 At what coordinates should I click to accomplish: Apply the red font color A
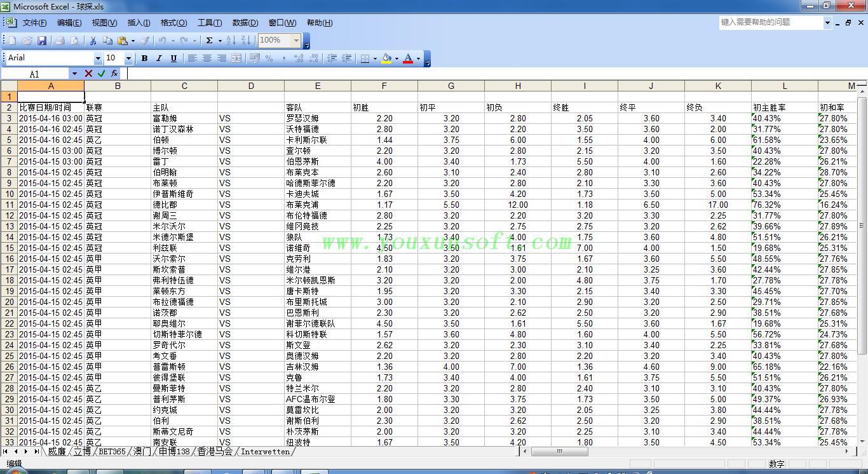(x=408, y=58)
